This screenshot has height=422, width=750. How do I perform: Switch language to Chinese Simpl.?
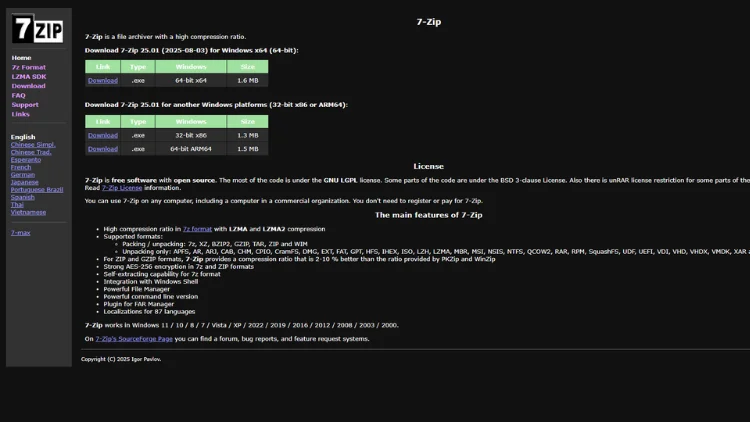(33, 145)
